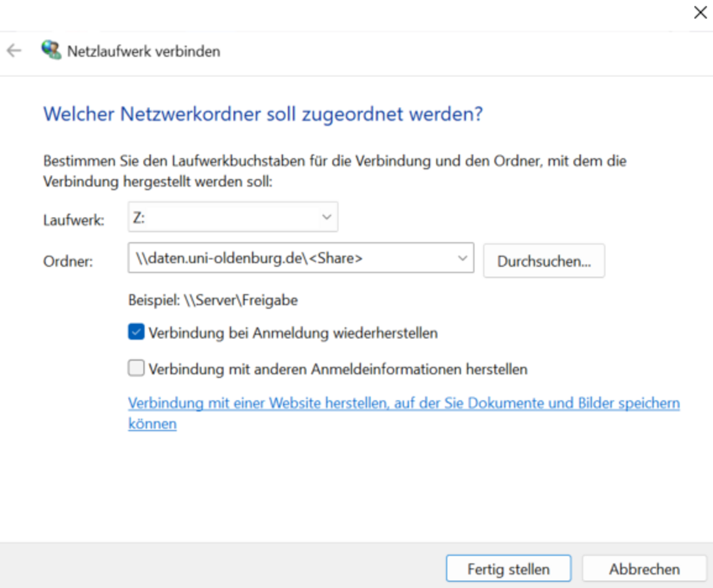Viewport: 713px width, 588px height.
Task: Expand the Laufwerk drive letter dropdown arrow
Action: [327, 218]
